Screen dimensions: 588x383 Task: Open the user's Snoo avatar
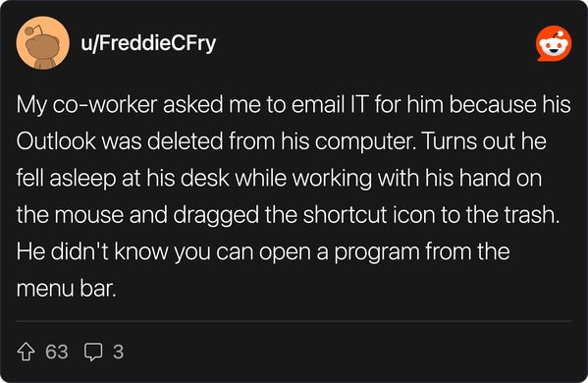point(42,43)
